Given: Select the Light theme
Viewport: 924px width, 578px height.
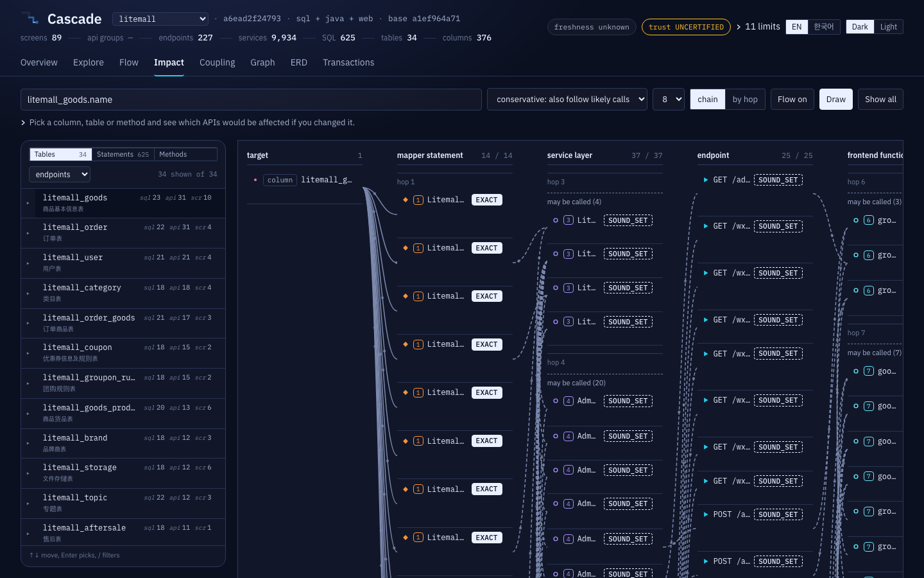Looking at the screenshot, I should pyautogui.click(x=888, y=27).
